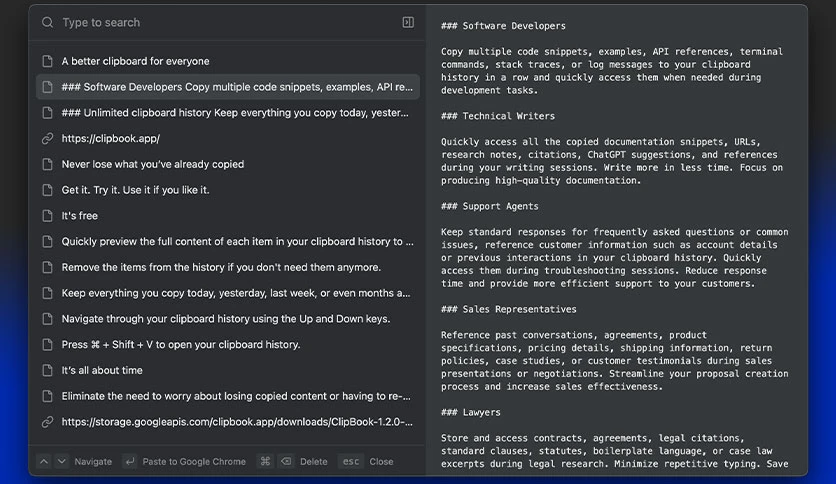Click document icon beside '### Software Developers' entry
This screenshot has width=836, height=484.
(x=47, y=87)
